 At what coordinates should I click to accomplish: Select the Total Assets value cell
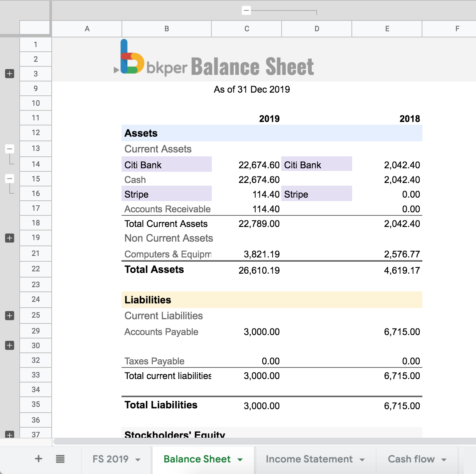(259, 270)
